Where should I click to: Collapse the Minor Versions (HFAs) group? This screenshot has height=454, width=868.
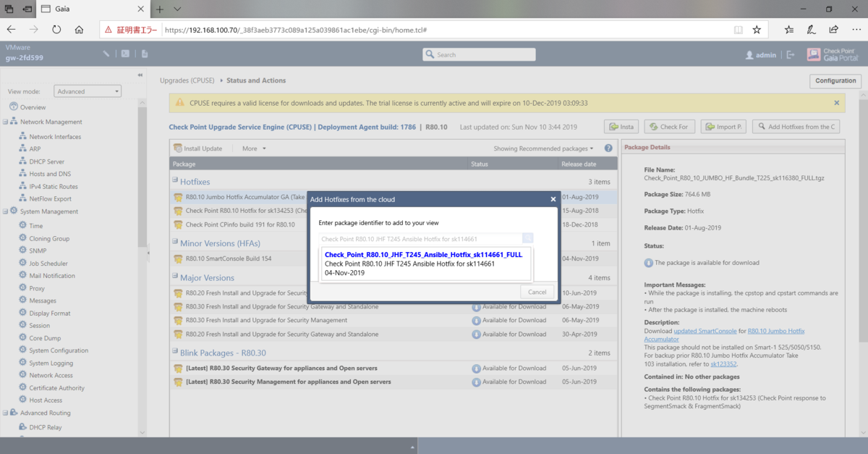point(175,242)
